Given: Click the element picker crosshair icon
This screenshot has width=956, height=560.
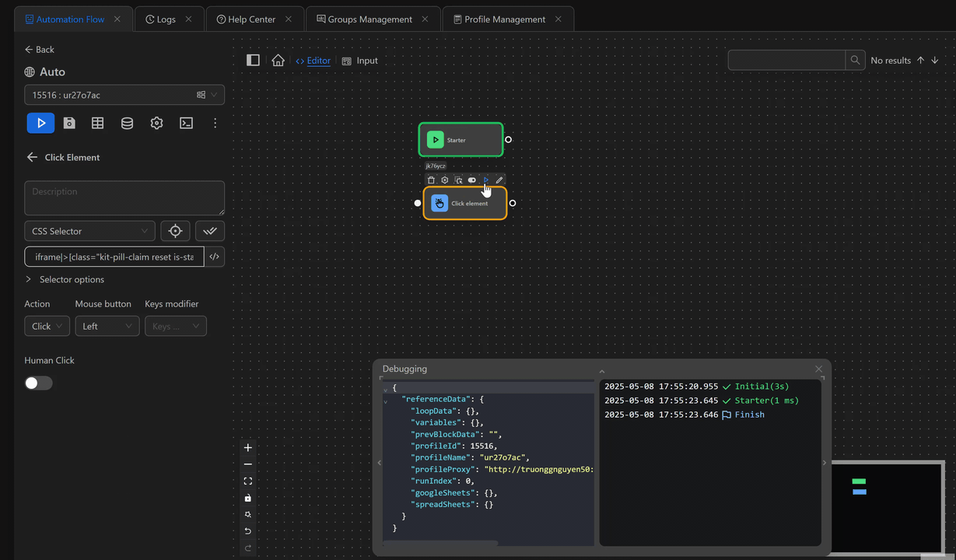Looking at the screenshot, I should [175, 231].
